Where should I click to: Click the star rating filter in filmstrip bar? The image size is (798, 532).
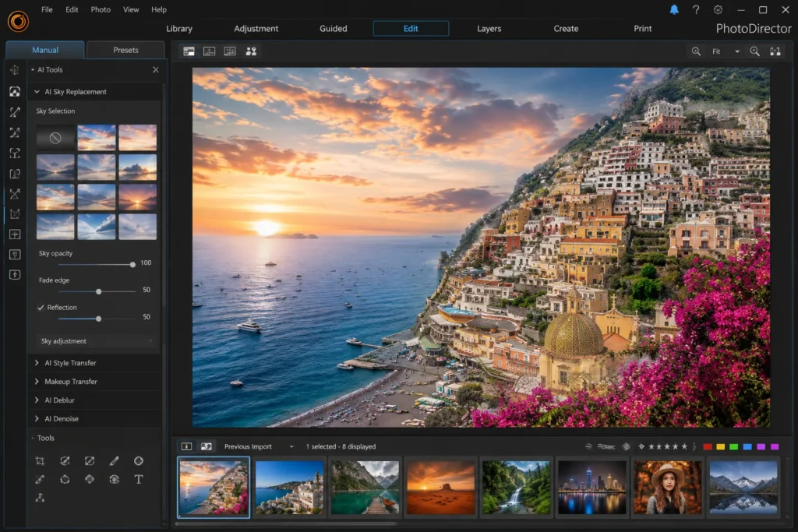point(667,446)
